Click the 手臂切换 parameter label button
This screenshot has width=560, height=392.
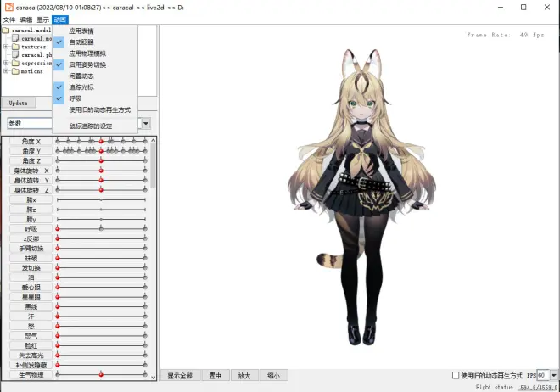pyautogui.click(x=31, y=249)
